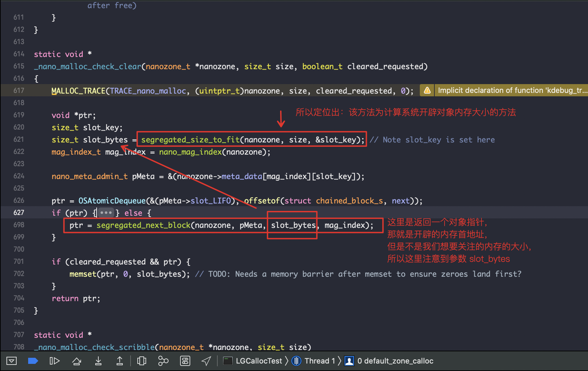Click the meta_data member
The height and width of the screenshot is (371, 588).
coord(242,176)
